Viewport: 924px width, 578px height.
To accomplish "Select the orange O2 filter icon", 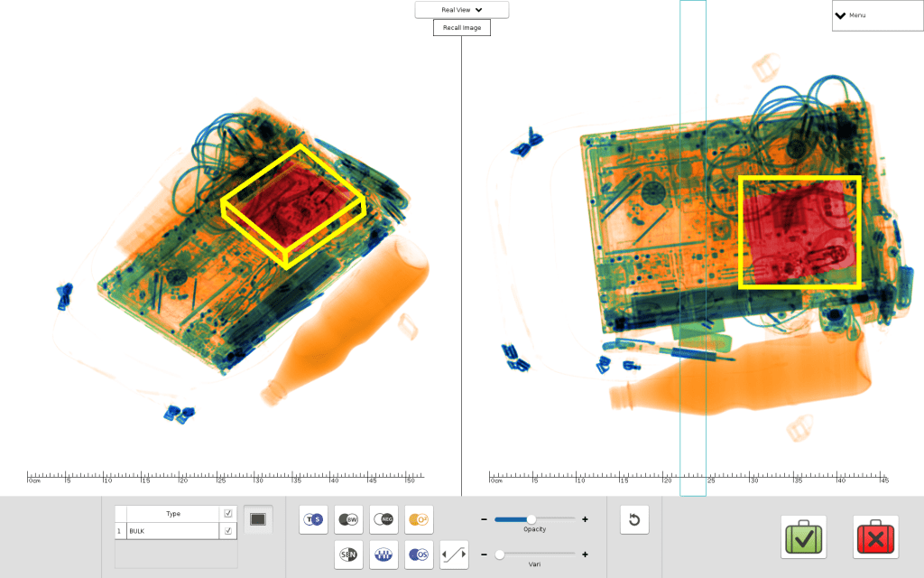I will coord(419,519).
